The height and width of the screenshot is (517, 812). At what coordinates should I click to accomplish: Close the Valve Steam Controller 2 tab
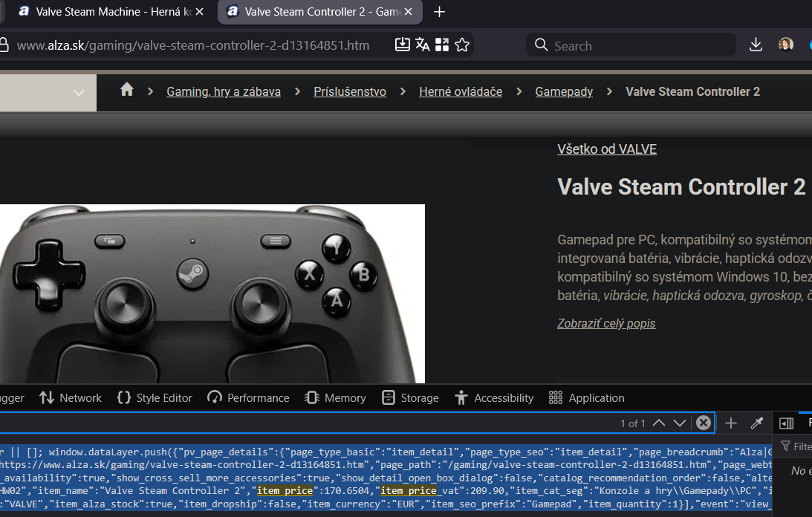click(408, 11)
